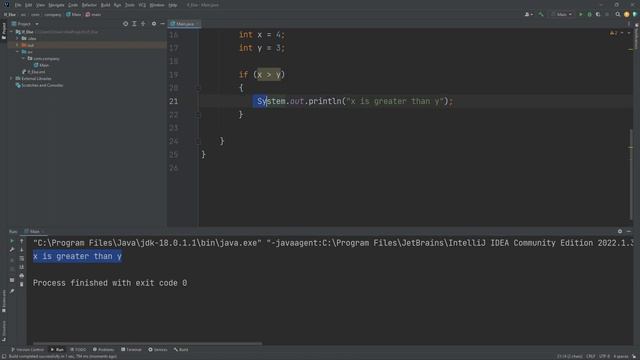Open the TODO tool window button
This screenshot has height=360, width=640.
point(78,349)
